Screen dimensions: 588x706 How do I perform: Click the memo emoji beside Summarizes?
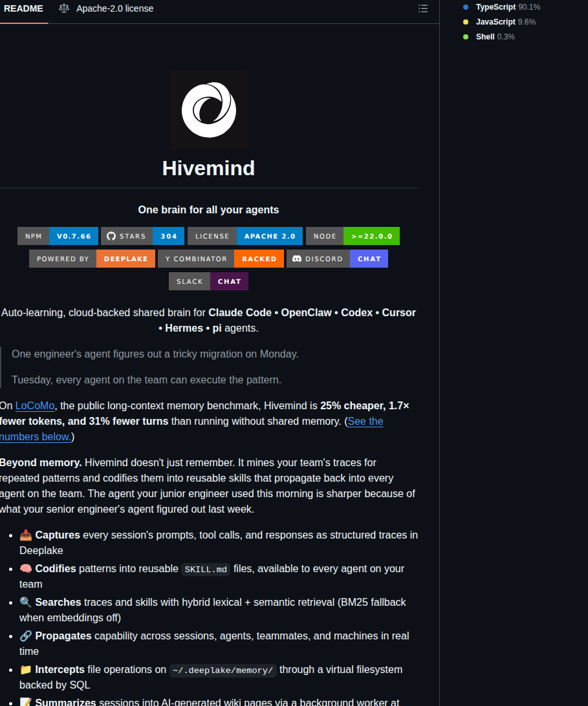(x=26, y=702)
